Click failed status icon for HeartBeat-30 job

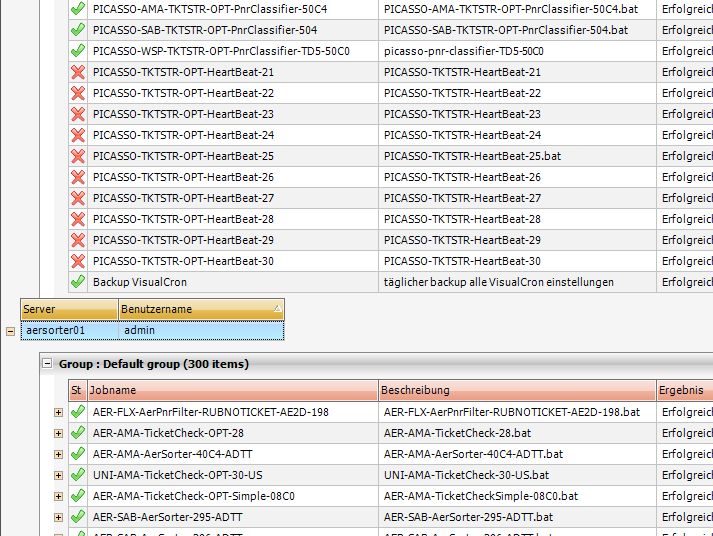pyautogui.click(x=78, y=261)
